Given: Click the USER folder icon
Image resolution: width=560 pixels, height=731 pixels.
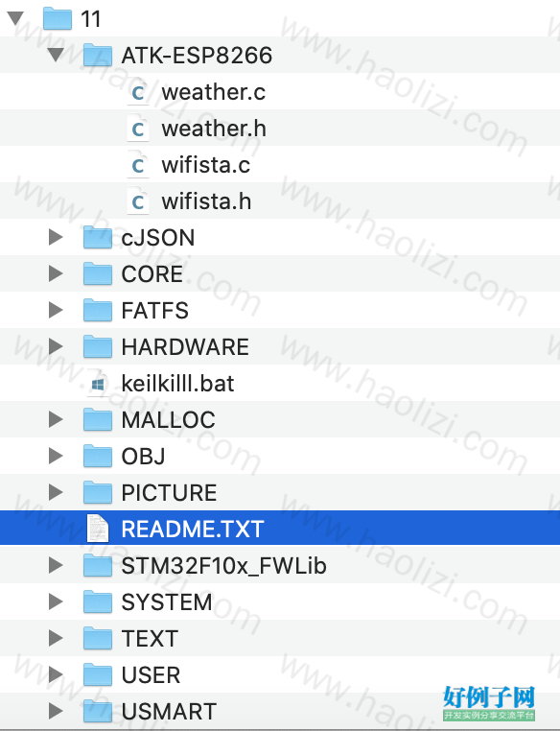Looking at the screenshot, I should click(x=98, y=674).
